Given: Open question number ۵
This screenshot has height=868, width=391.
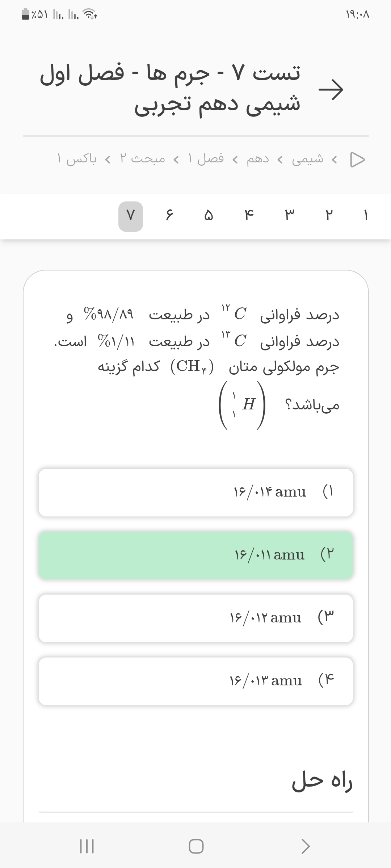Looking at the screenshot, I should coord(209,216).
